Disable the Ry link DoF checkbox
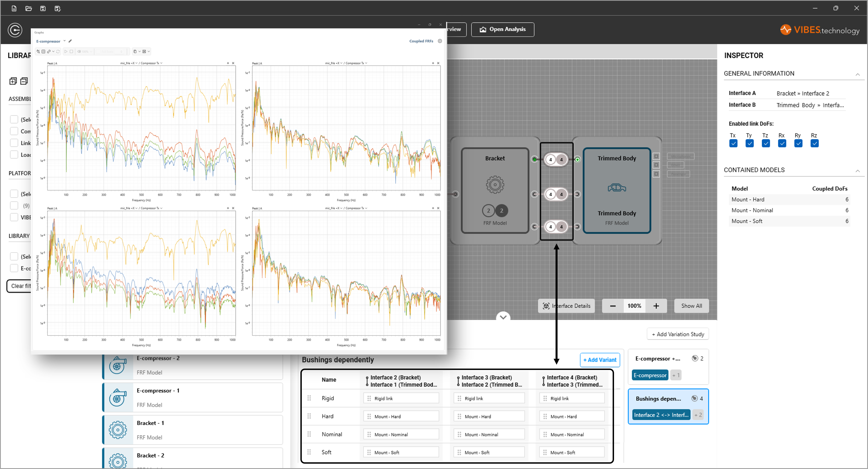868x469 pixels. 798,143
